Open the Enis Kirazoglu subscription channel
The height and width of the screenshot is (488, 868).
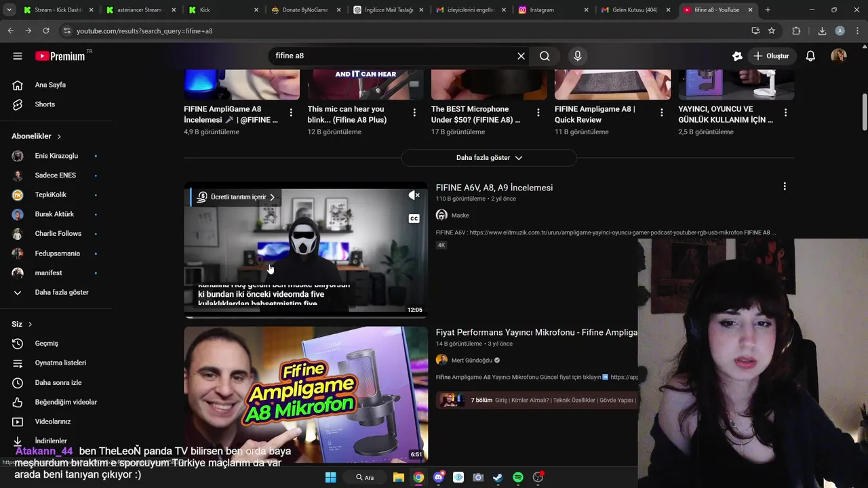tap(55, 156)
